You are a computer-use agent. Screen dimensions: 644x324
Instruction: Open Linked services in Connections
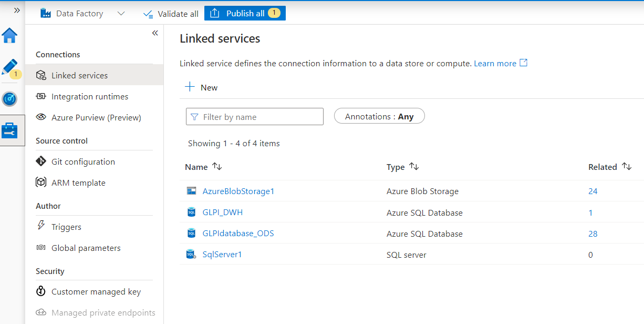[80, 75]
